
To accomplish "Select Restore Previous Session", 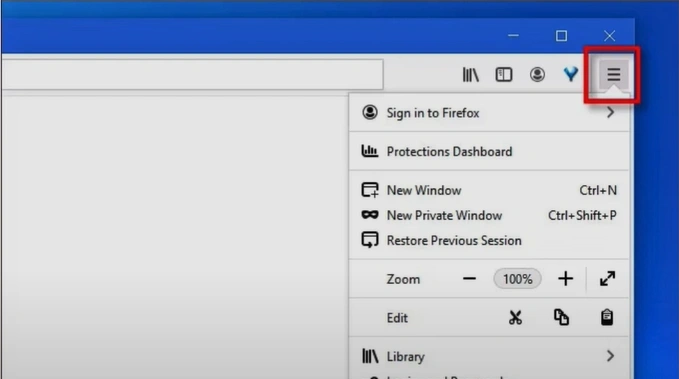I will [x=489, y=240].
